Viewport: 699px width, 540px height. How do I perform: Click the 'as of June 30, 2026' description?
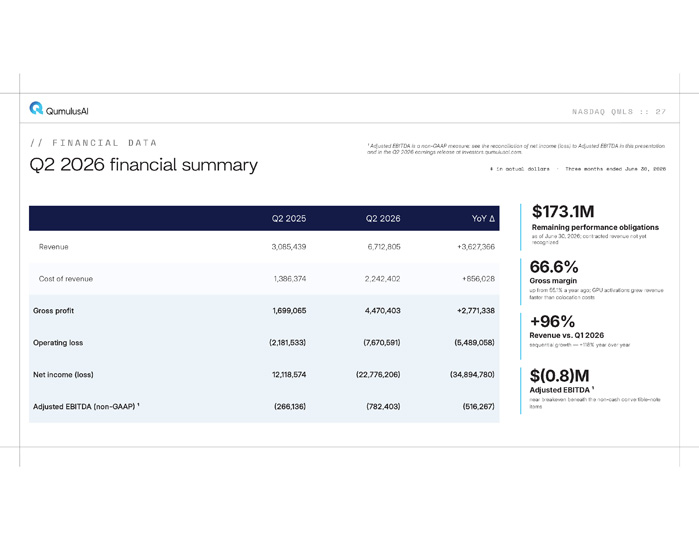[x=589, y=239]
